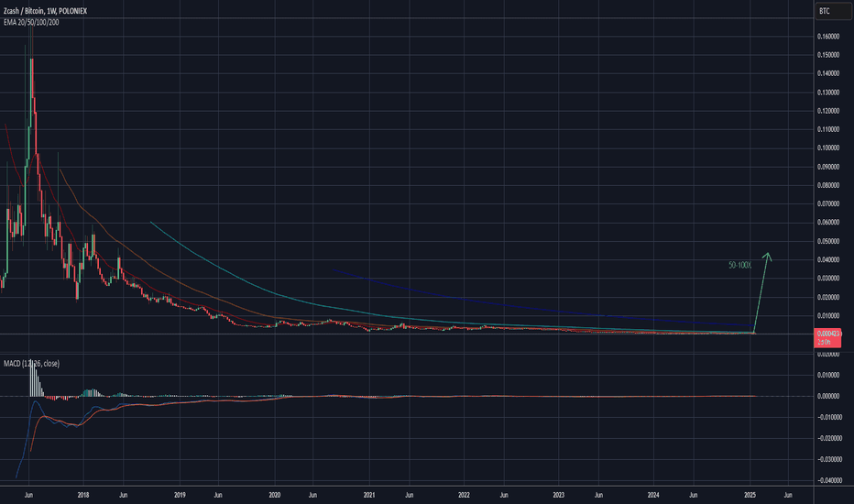
Task: Select the EMA 20/50/100/200 indicator label
Action: point(31,22)
